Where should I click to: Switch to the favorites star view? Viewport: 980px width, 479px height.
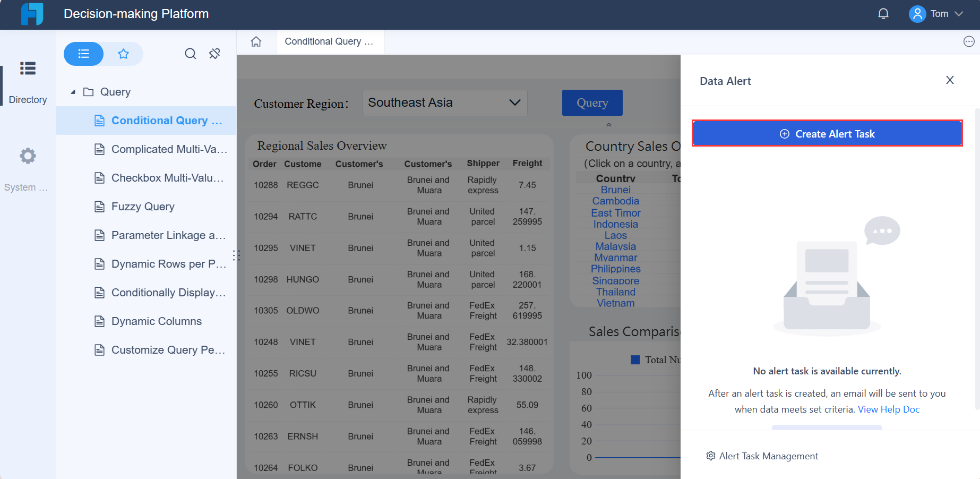[x=123, y=54]
